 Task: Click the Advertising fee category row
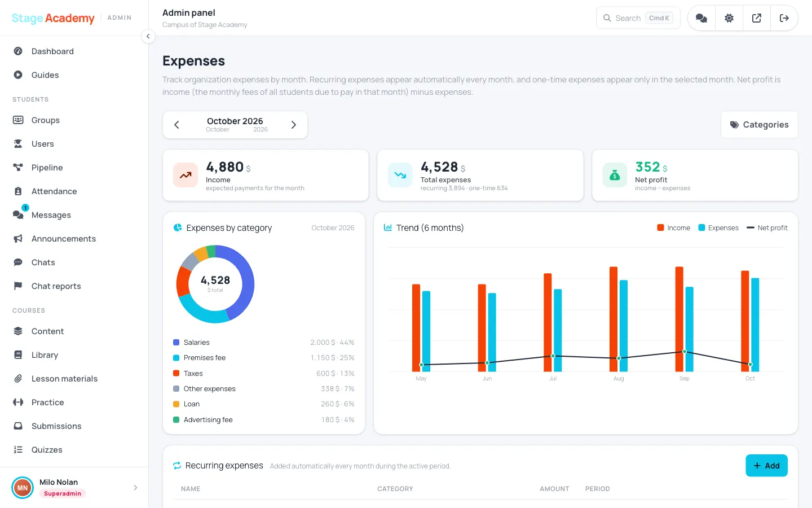[264, 420]
